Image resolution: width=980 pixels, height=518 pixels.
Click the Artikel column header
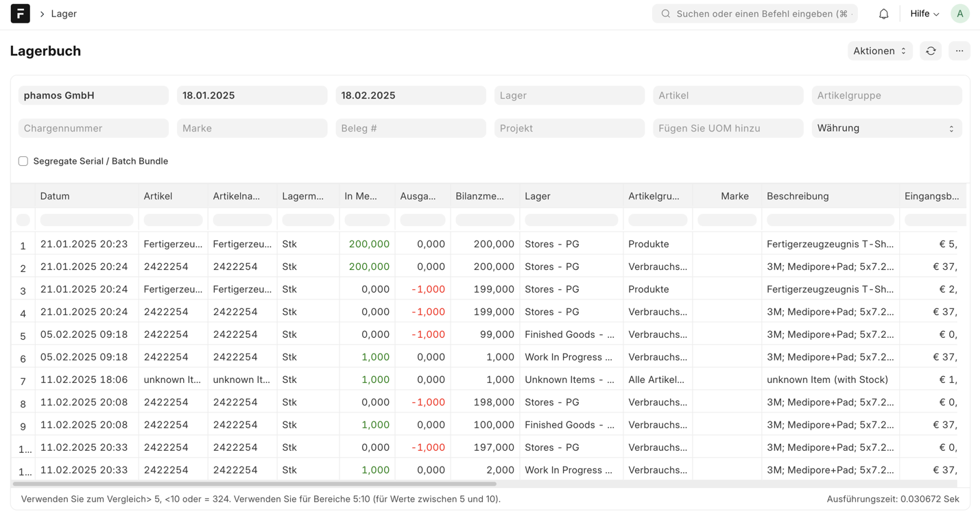173,196
